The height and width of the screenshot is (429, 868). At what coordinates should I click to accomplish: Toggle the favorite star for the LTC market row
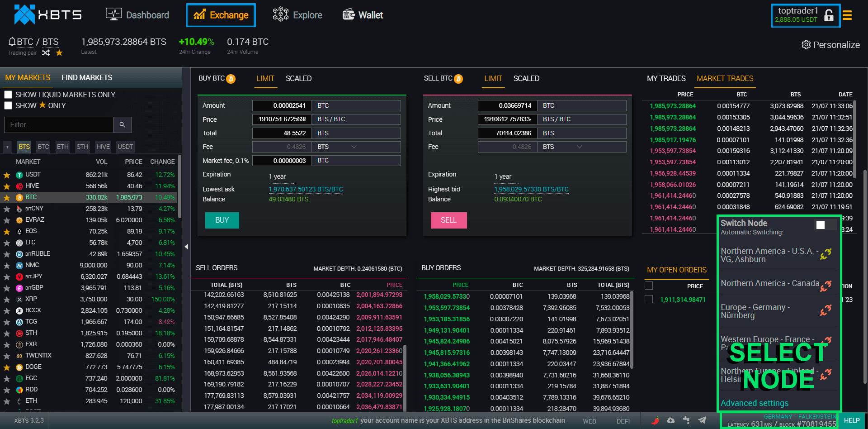tap(7, 243)
